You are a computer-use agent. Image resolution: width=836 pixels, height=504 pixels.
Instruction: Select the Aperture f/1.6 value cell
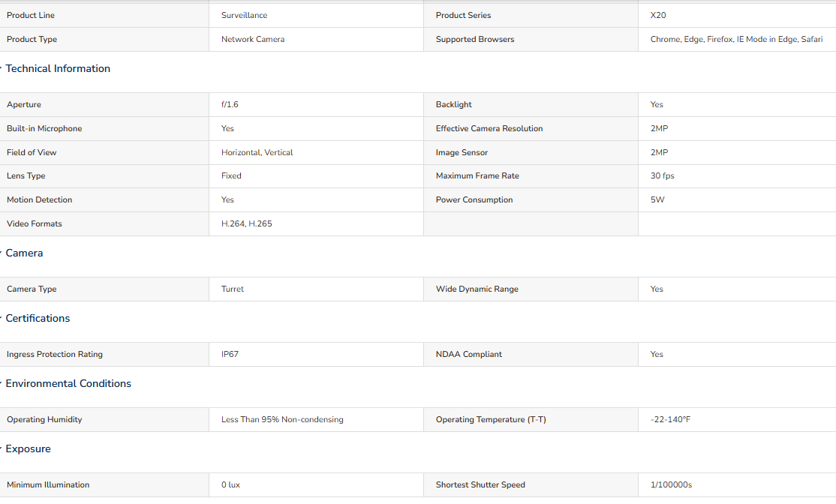(x=316, y=104)
